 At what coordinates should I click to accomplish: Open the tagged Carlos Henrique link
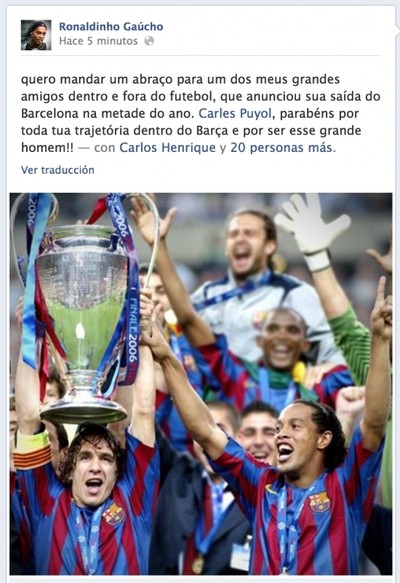coord(167,148)
